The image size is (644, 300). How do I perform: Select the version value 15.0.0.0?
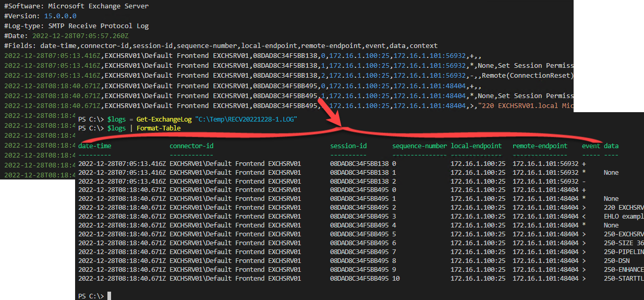tap(60, 16)
